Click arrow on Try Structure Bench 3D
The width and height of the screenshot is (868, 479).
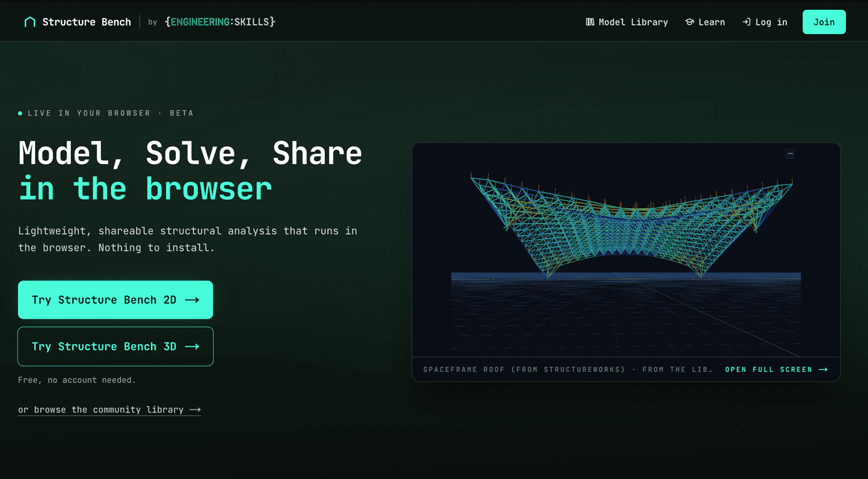pyautogui.click(x=192, y=347)
